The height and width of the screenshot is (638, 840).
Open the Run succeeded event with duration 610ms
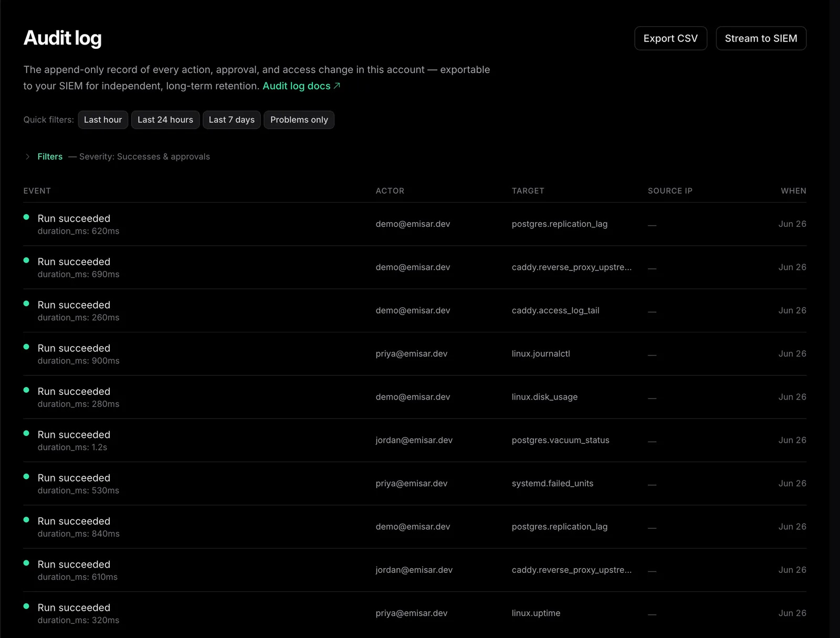415,570
